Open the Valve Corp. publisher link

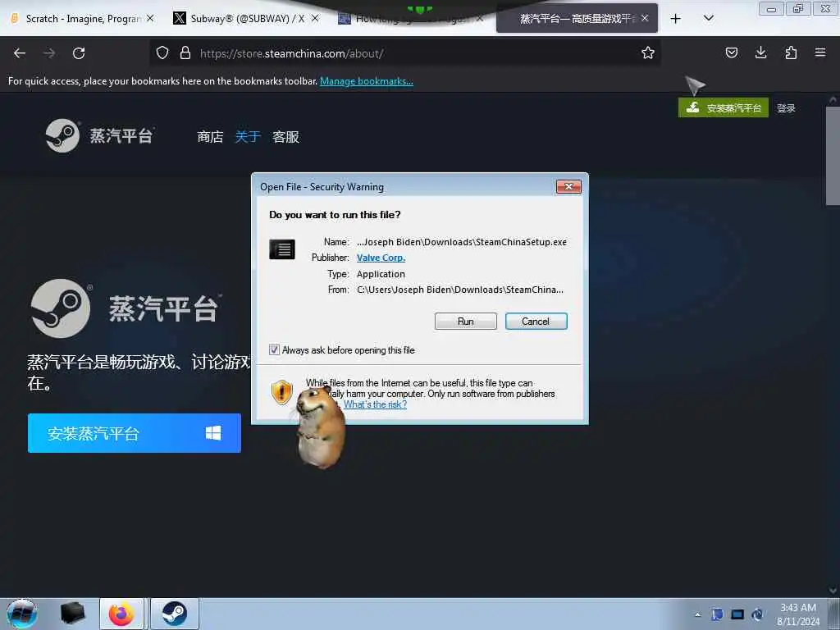381,258
